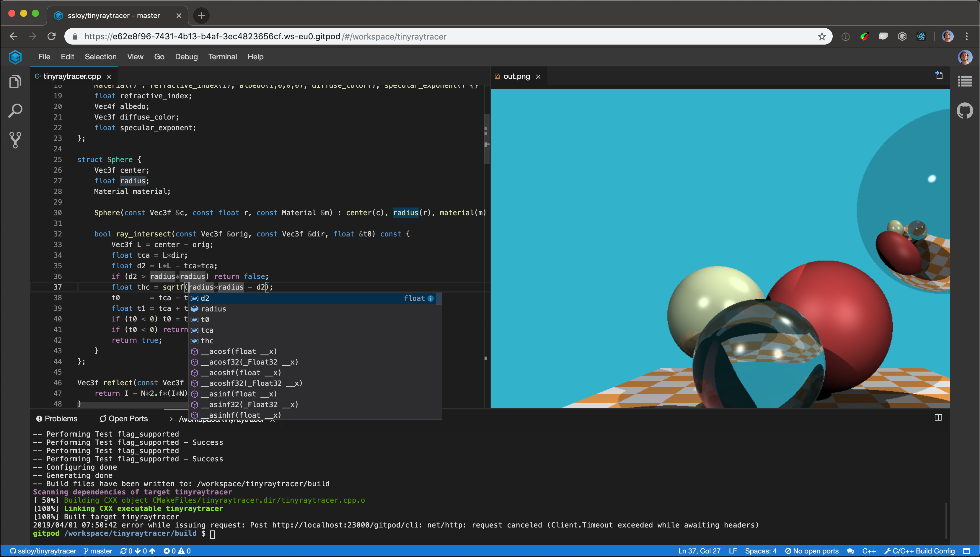Open Chrome's three-dot customize menu

point(967,36)
